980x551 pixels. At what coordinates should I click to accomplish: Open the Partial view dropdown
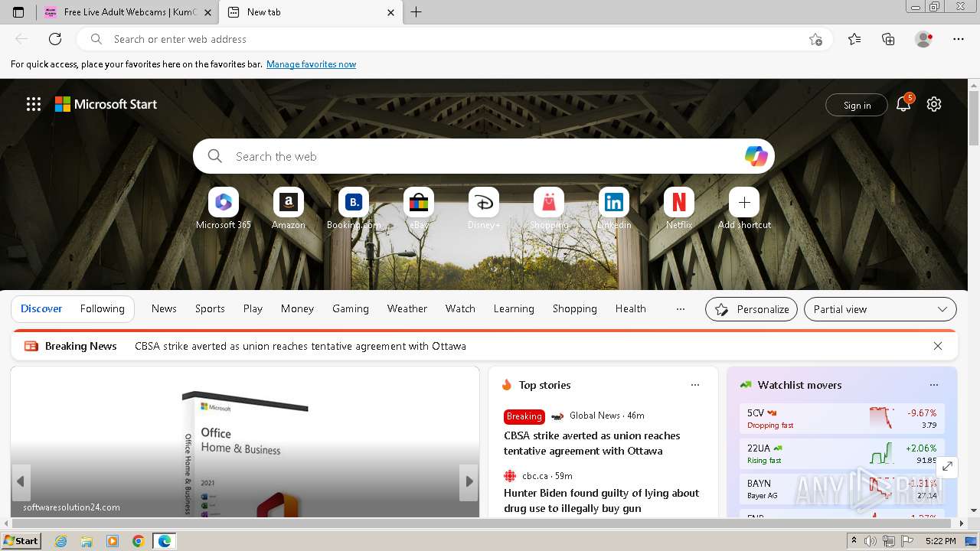[880, 309]
